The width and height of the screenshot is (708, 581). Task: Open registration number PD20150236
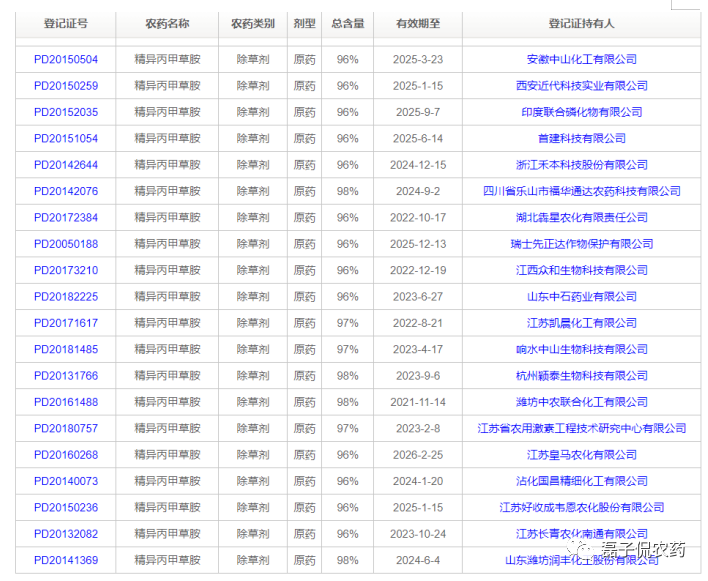pos(66,507)
